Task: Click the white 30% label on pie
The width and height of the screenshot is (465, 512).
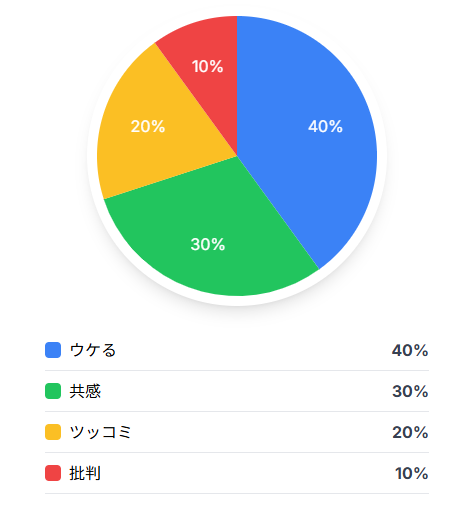Action: tap(208, 244)
